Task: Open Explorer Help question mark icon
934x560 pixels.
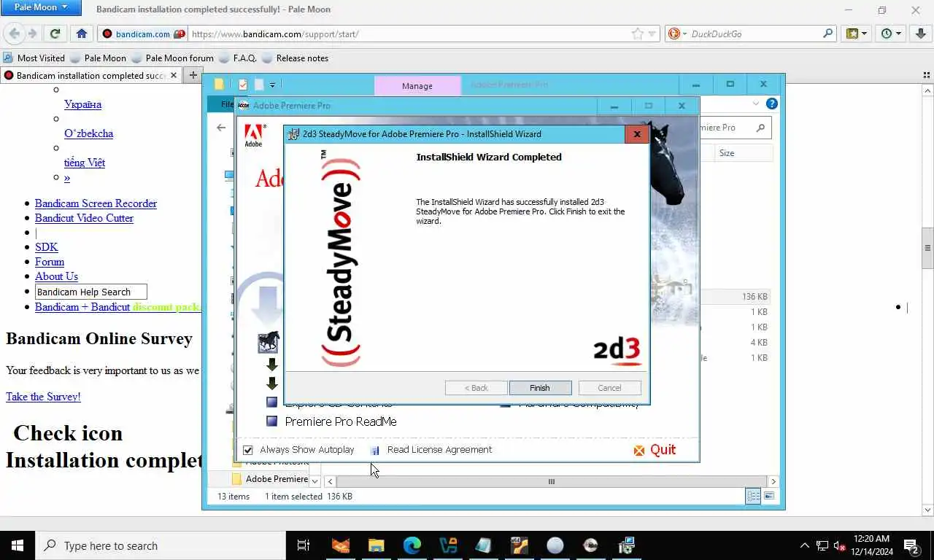Action: [772, 104]
